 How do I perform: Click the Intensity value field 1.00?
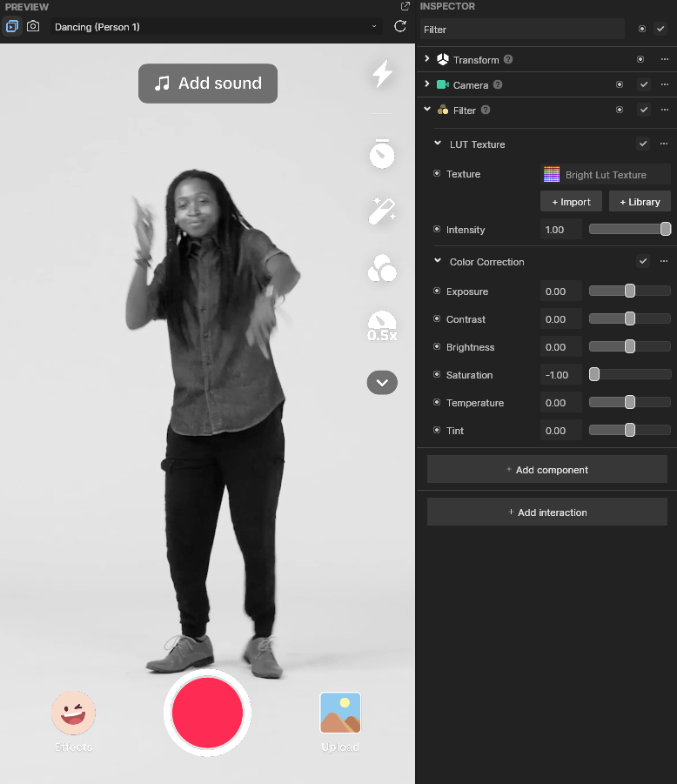[x=561, y=230]
